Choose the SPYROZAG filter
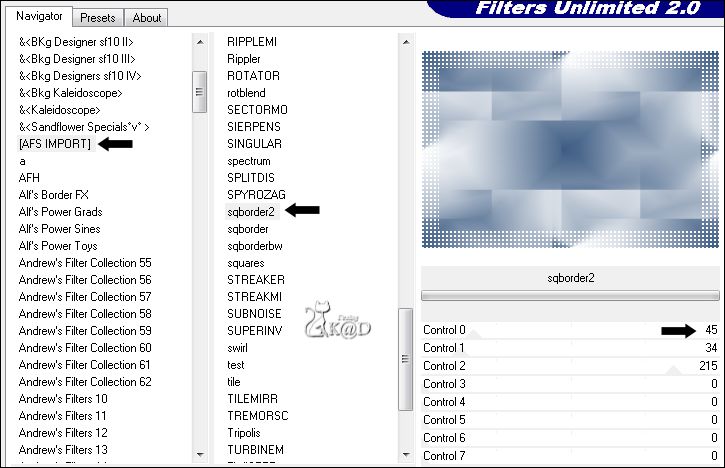The width and height of the screenshot is (725, 468). 256,195
